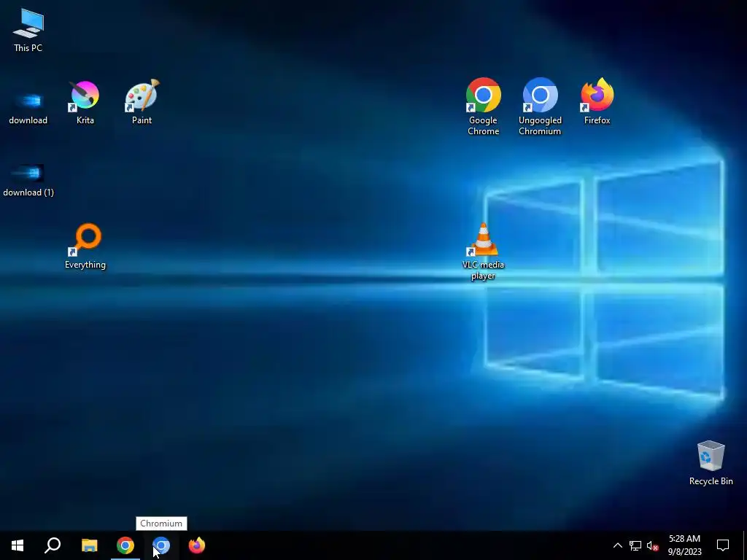Viewport: 747px width, 560px height.
Task: Select the This PC desktop icon
Action: [x=28, y=29]
